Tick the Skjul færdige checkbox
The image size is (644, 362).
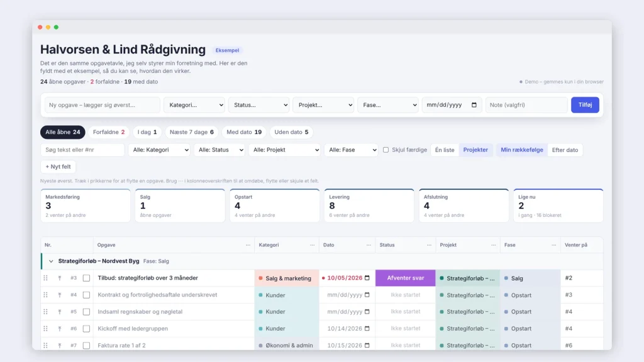point(386,150)
